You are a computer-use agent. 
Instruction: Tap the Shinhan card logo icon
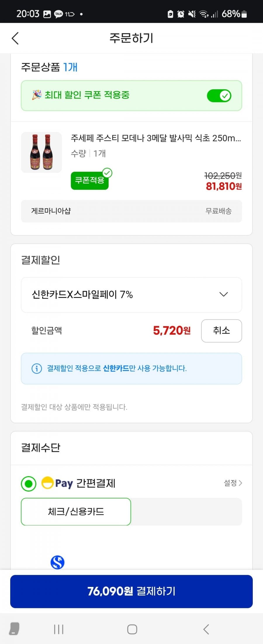(x=57, y=562)
